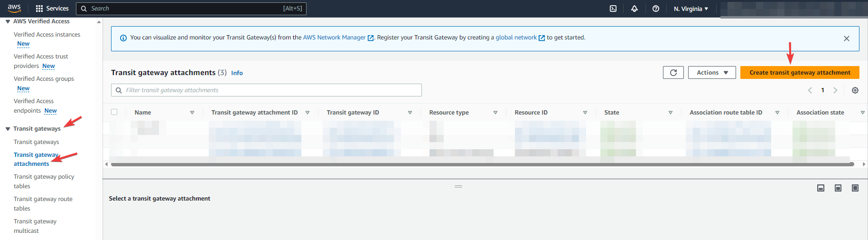Sort by Transit gateway attachment ID
868x240 pixels.
[308, 113]
